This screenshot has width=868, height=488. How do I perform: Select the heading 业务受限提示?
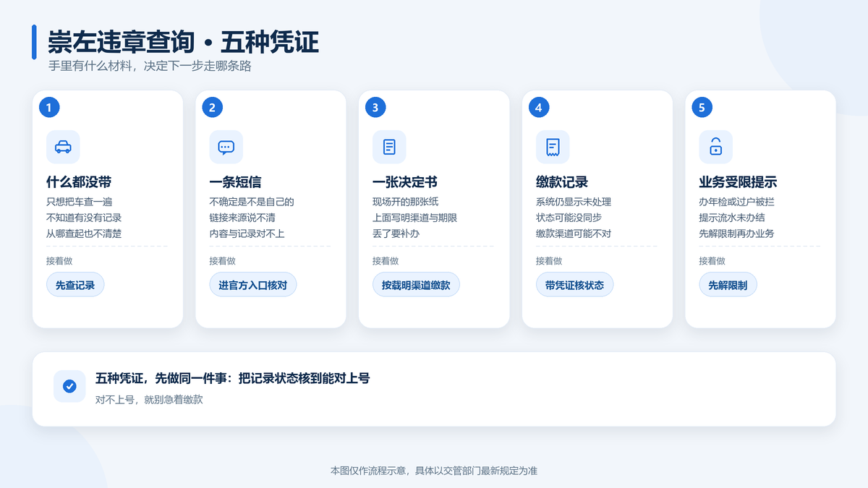(x=738, y=182)
